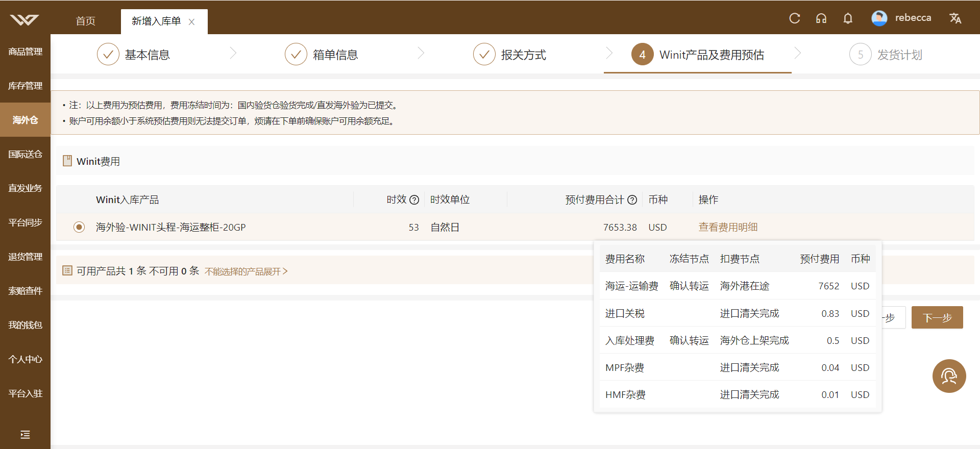The width and height of the screenshot is (980, 449).
Task: Click the rebecca user avatar
Action: (879, 18)
